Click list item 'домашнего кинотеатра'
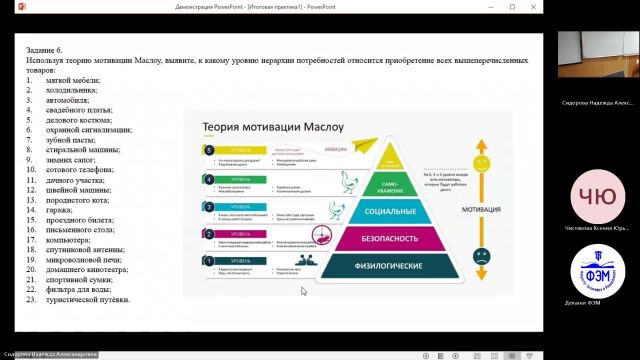640x360 pixels. click(x=87, y=269)
